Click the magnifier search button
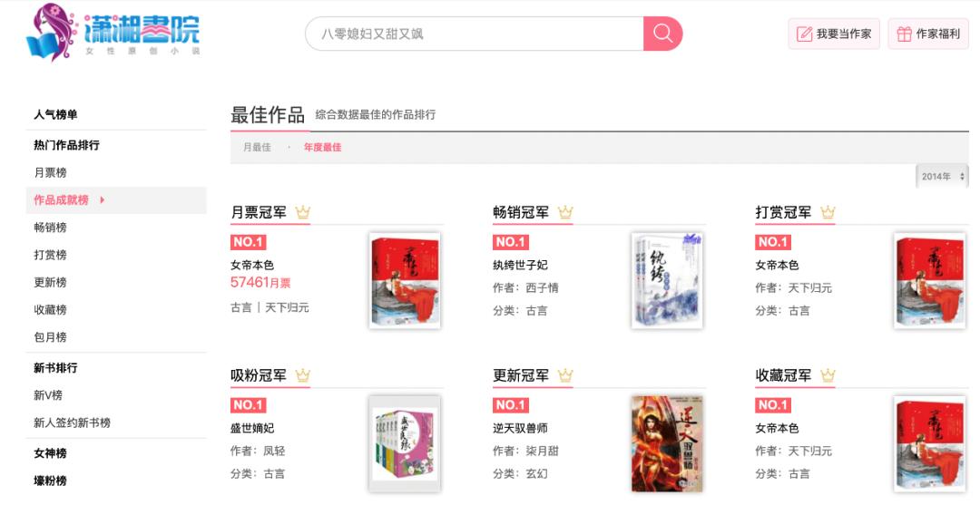Image resolution: width=980 pixels, height=505 pixels. pos(662,34)
